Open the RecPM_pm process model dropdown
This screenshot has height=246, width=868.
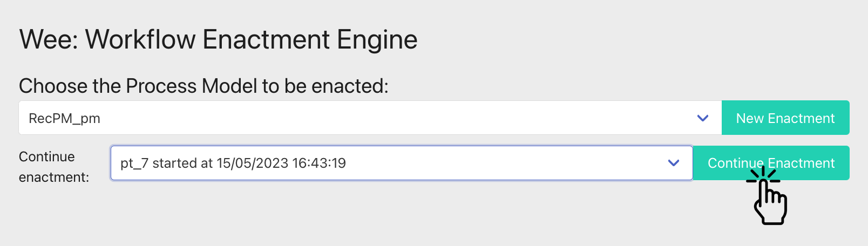[x=370, y=118]
